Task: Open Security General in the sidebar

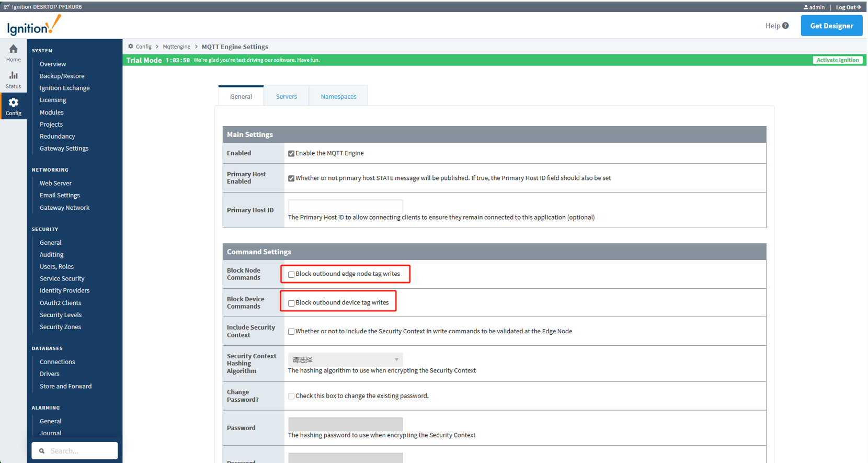Action: [51, 243]
